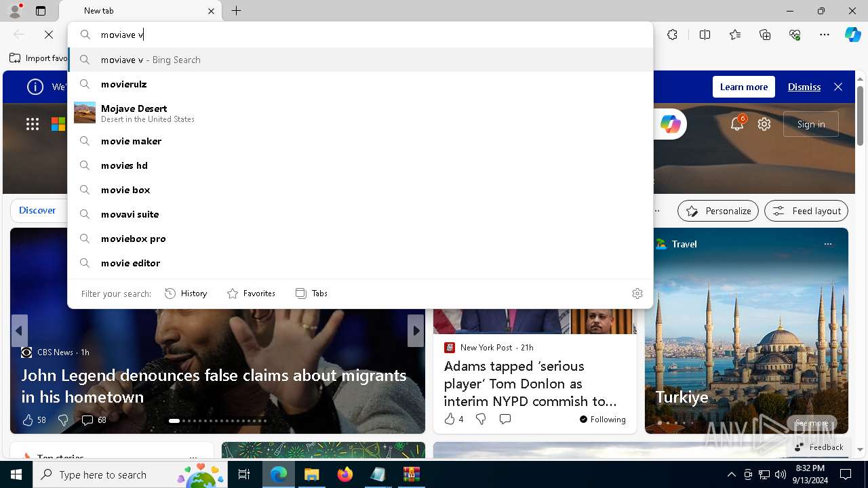This screenshot has height=488, width=868.
Task: Toggle Following on New York Post
Action: pos(602,420)
